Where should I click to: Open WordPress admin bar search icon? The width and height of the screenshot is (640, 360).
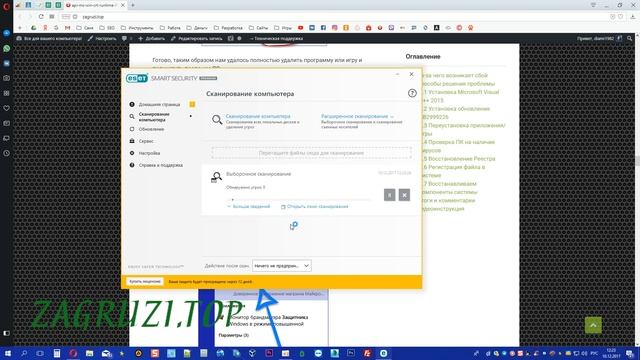coord(629,38)
